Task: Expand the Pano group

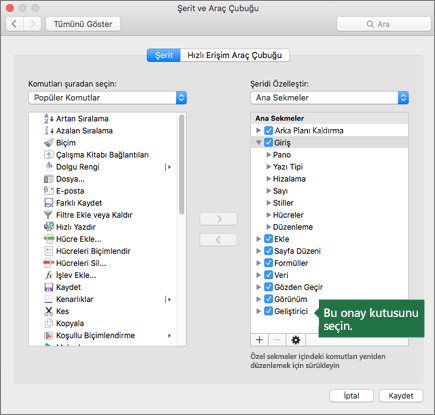Action: click(x=269, y=155)
